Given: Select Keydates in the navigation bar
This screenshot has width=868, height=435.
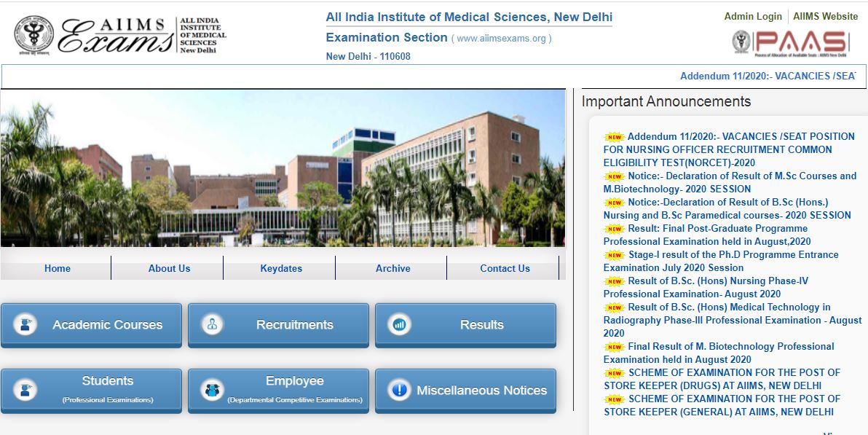Looking at the screenshot, I should 281,268.
